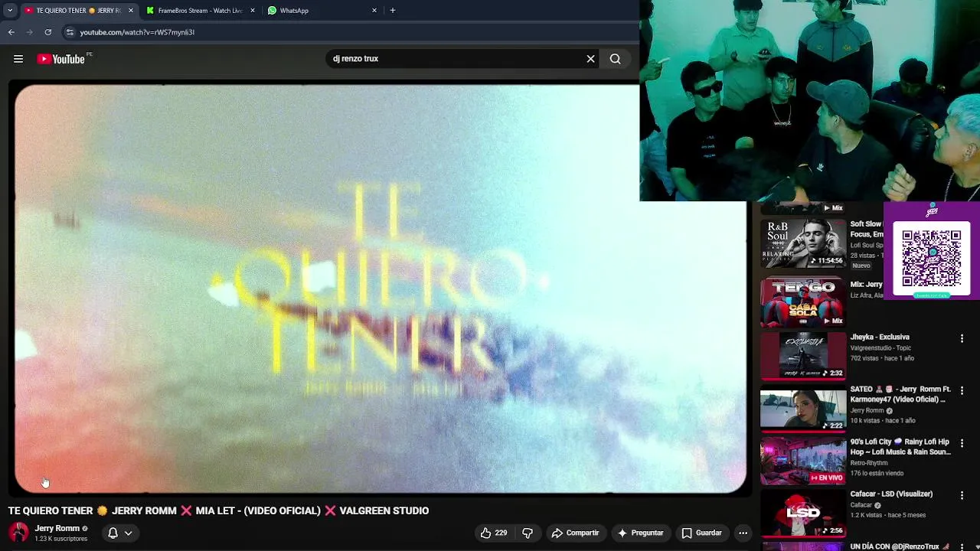Open the Jerry Romm channel name link
Screen dimensions: 980x551
[57, 528]
